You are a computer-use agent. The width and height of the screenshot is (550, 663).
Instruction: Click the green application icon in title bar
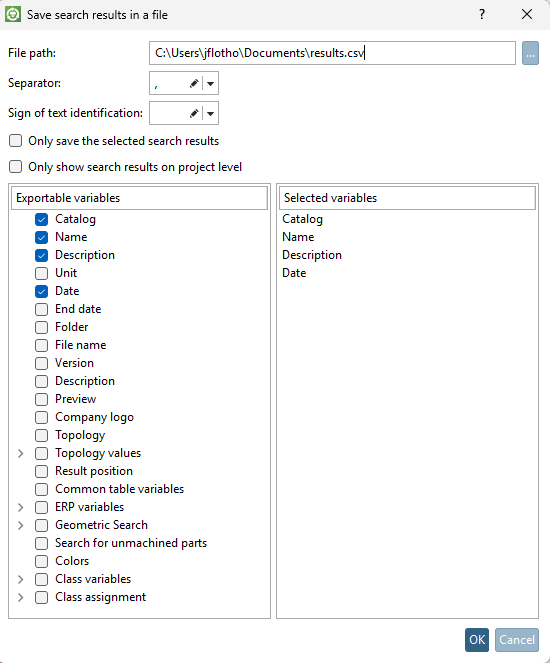click(x=13, y=14)
